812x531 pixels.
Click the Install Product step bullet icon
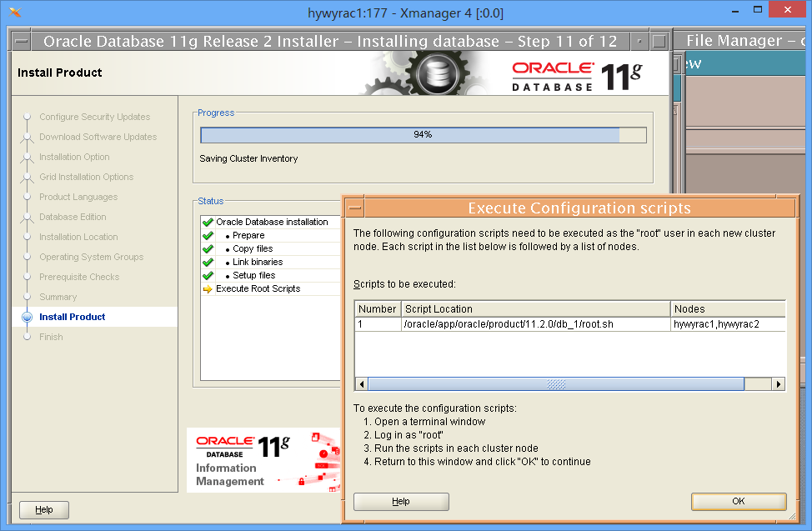coord(27,317)
